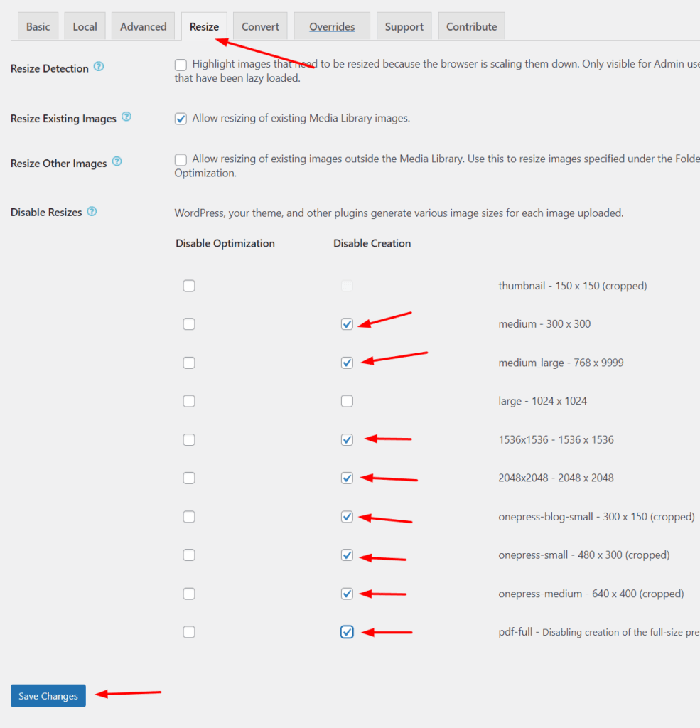The width and height of the screenshot is (700, 728).
Task: Uncheck Disable Creation for 1536x1536
Action: [347, 439]
